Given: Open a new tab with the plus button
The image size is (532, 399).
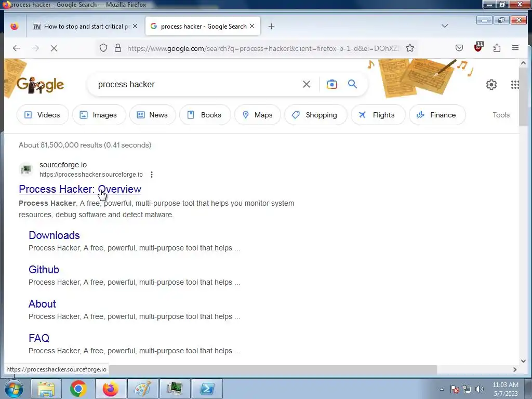Looking at the screenshot, I should [271, 26].
